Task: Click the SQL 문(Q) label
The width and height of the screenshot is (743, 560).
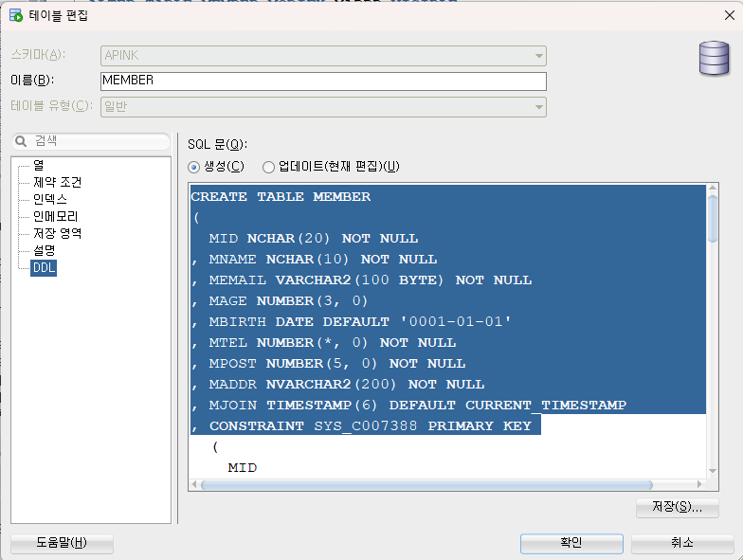Action: 218,144
